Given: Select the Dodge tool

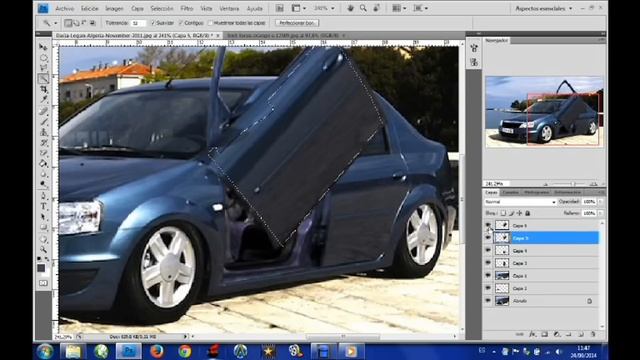Looking at the screenshot, I should [43, 184].
